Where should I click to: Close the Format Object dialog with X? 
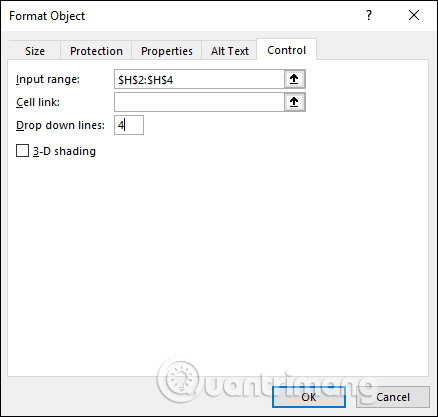pos(414,15)
